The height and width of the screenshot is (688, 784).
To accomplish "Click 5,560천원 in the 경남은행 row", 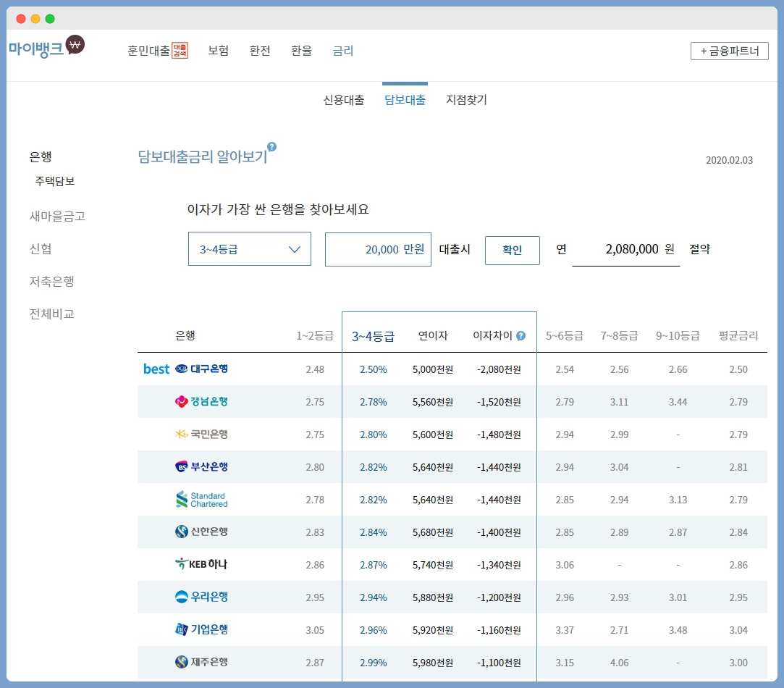I will point(433,402).
